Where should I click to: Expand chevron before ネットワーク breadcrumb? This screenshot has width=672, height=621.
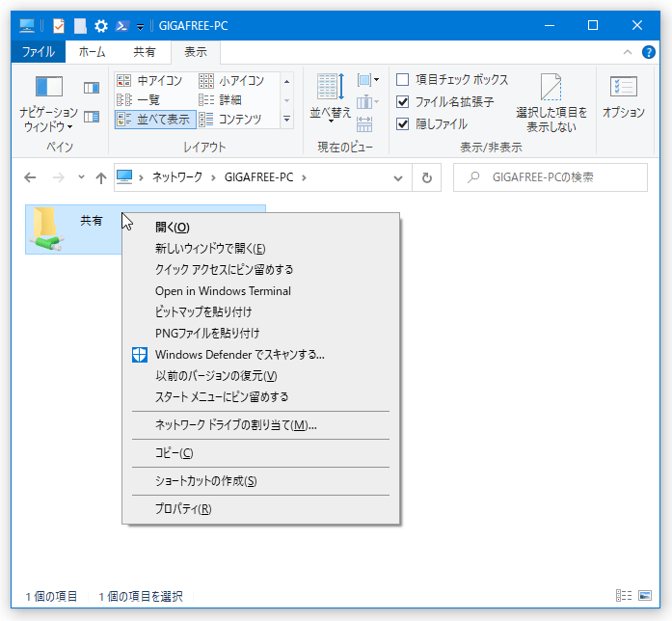pos(141,177)
